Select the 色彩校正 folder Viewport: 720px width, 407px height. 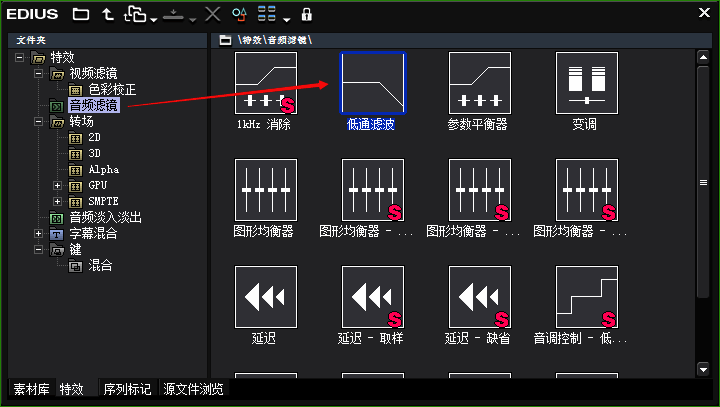coord(112,90)
